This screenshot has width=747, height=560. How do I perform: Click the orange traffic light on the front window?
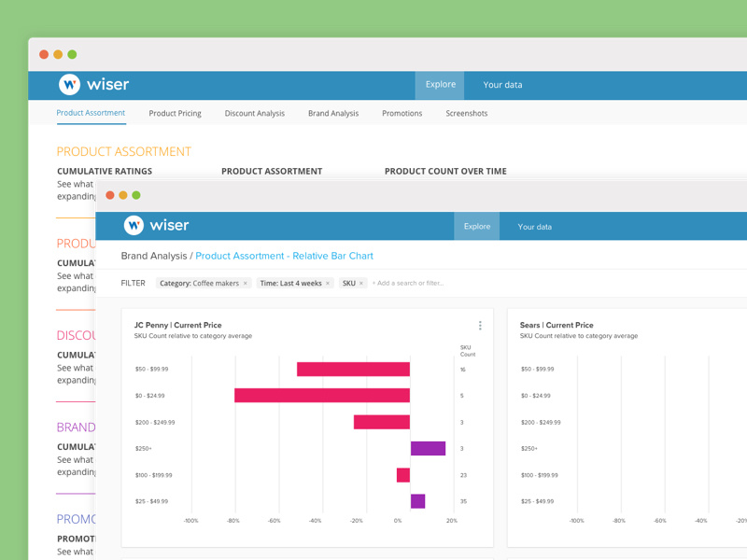click(x=122, y=196)
